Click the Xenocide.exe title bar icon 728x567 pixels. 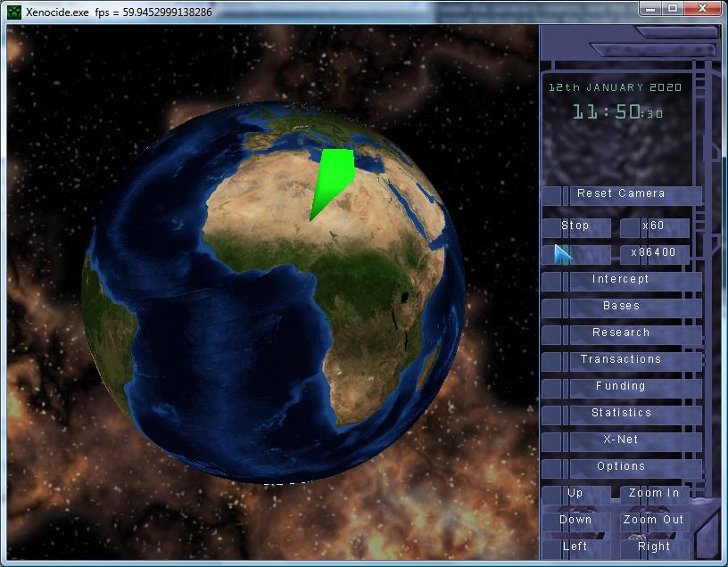tap(14, 12)
